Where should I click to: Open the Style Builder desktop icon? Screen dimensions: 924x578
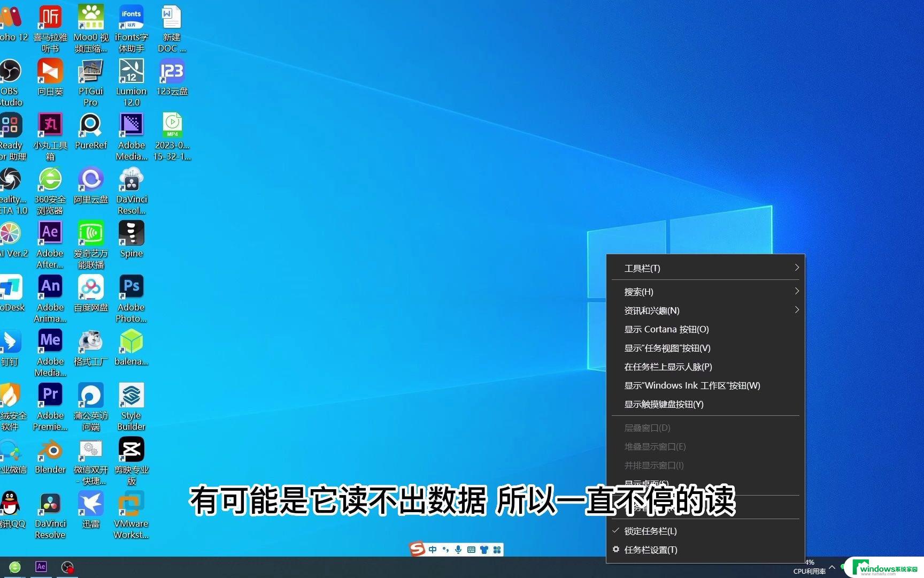pos(132,407)
